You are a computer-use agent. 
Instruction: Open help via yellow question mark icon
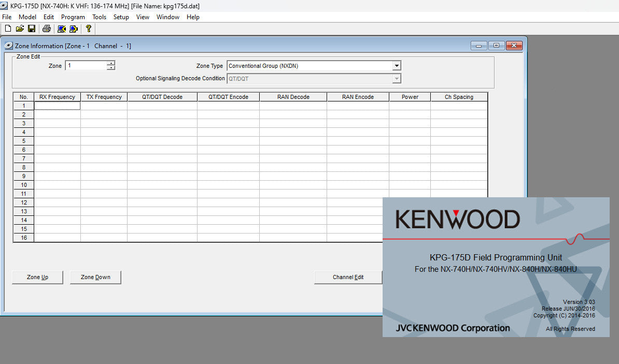(89, 28)
